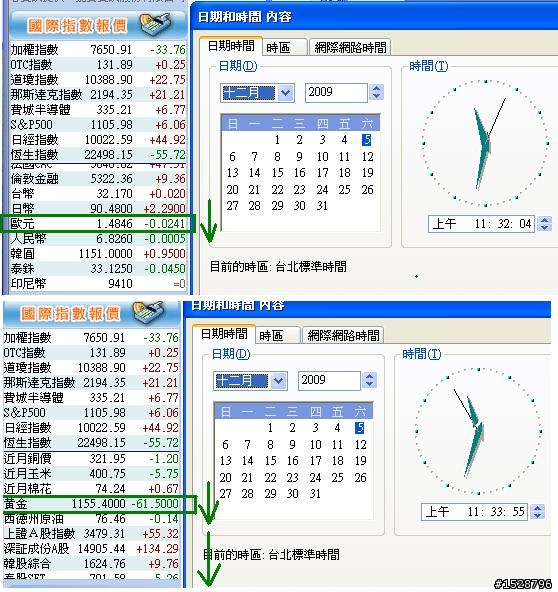The image size is (558, 592).
Task: Select day 12 in the 11:32:04 dialog calendar
Action: point(367,156)
